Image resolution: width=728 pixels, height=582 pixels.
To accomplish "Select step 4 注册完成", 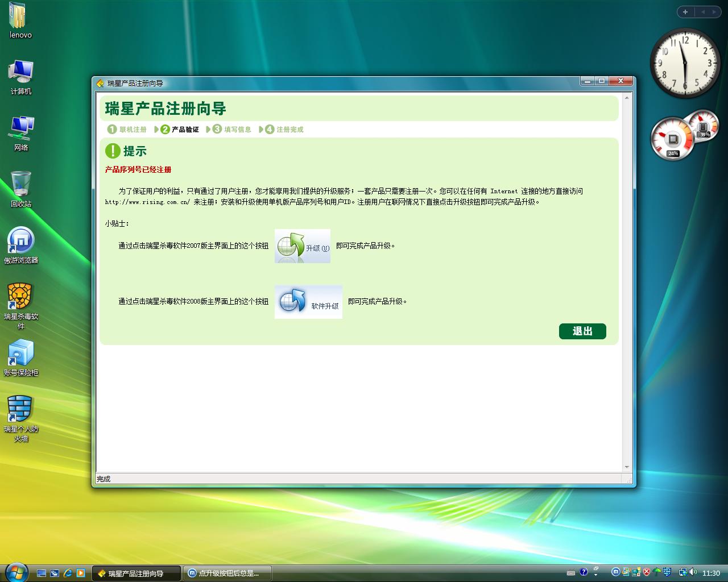I will coord(284,130).
